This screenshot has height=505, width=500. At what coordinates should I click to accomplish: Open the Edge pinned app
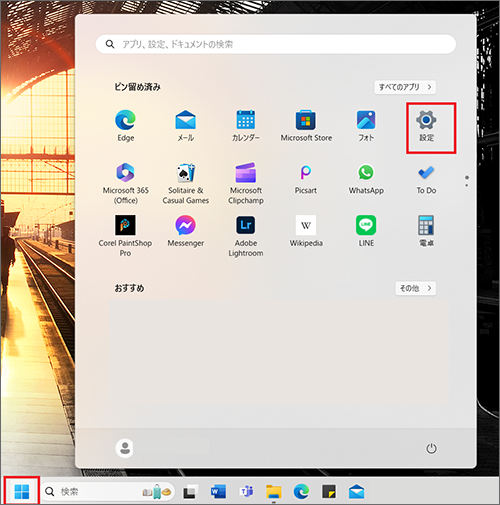[125, 126]
